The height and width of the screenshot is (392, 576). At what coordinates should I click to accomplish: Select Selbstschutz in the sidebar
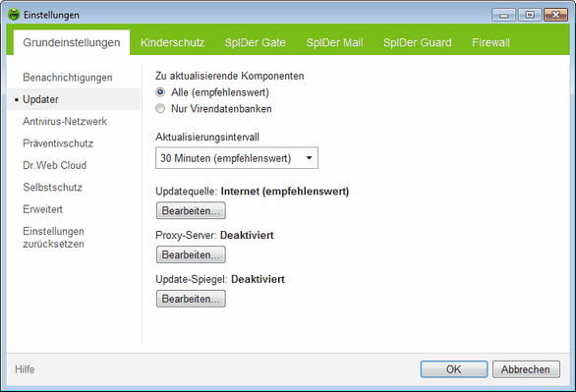coord(52,188)
